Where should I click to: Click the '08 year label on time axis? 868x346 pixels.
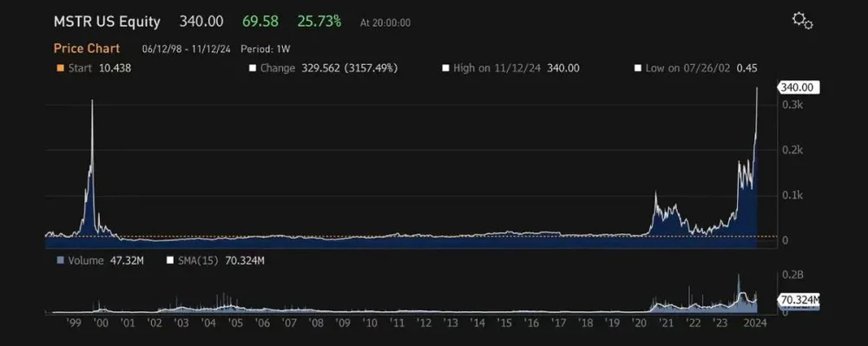tap(316, 323)
